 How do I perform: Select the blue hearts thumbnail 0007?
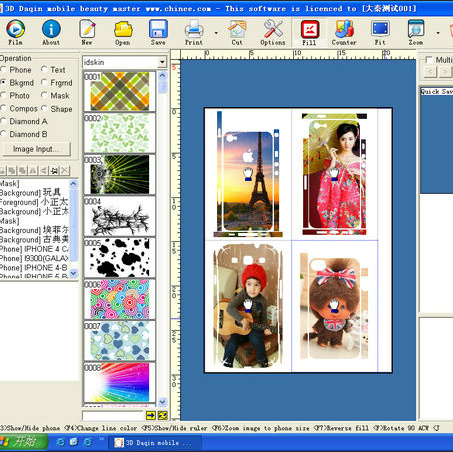[119, 341]
